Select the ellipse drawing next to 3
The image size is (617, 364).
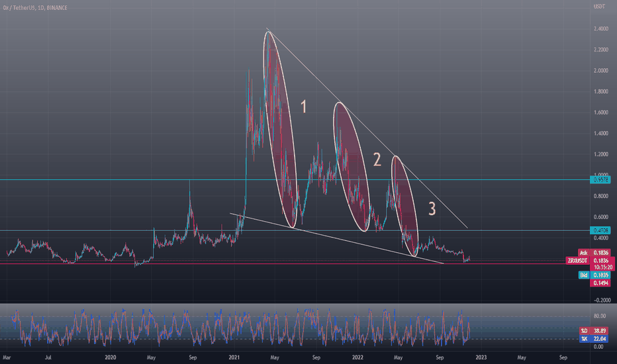[404, 206]
